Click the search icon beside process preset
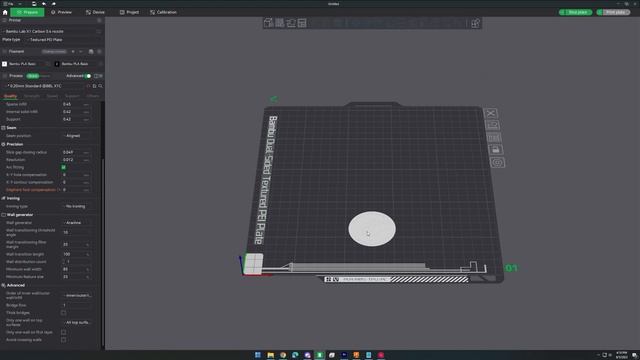 click(x=100, y=86)
